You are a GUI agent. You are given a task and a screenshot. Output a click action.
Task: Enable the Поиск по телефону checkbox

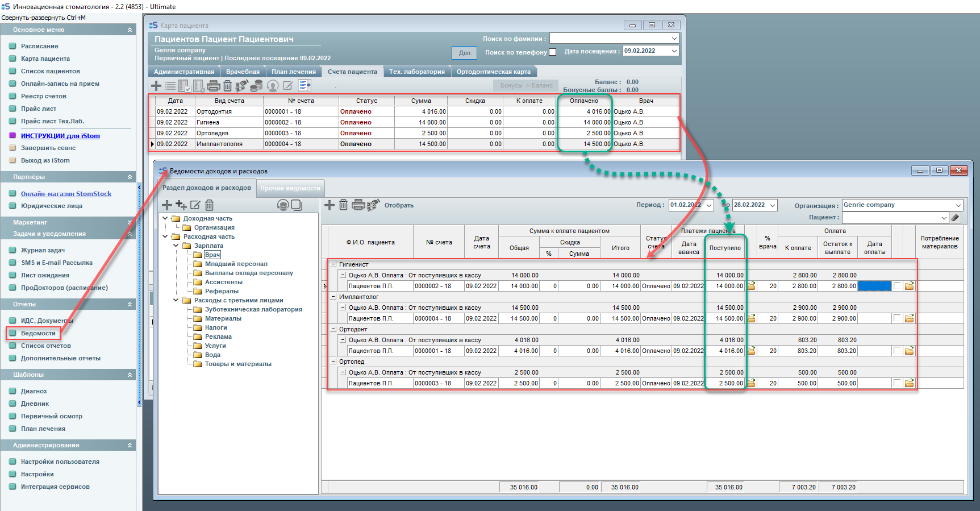pos(553,52)
